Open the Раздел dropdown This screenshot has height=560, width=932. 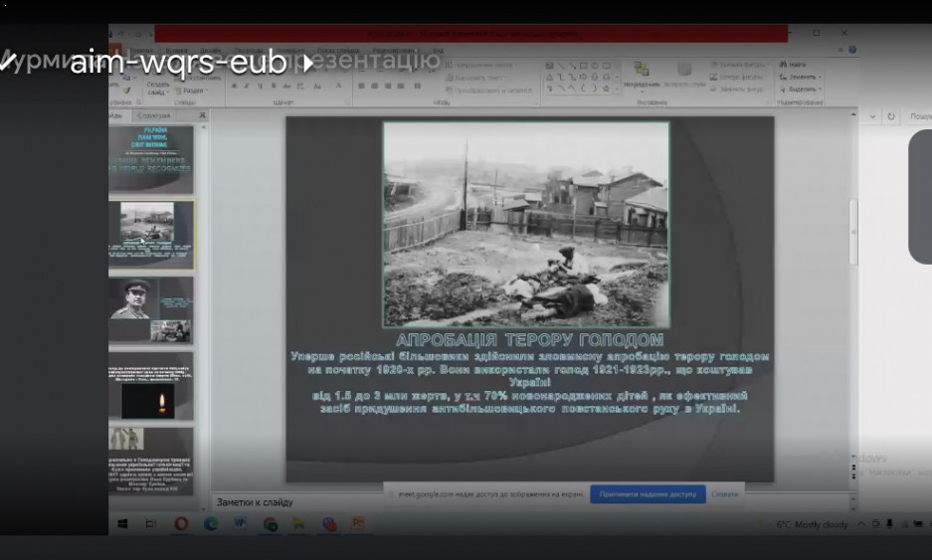click(x=193, y=91)
